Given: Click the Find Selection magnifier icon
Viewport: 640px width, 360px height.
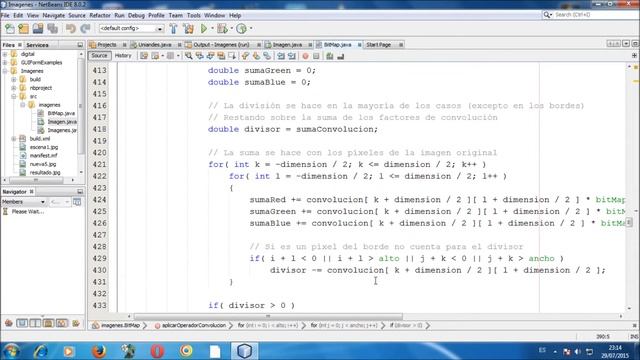Looking at the screenshot, I should coord(189,56).
